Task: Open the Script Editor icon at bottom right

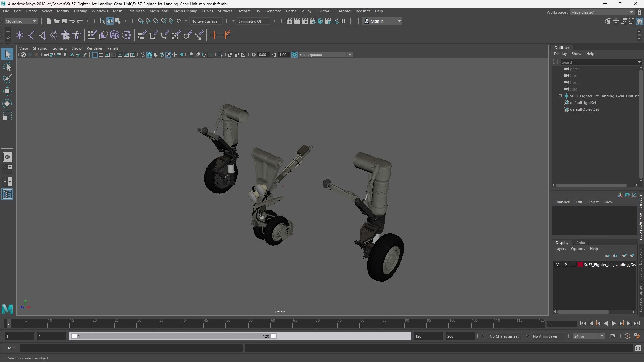Action: (638, 348)
